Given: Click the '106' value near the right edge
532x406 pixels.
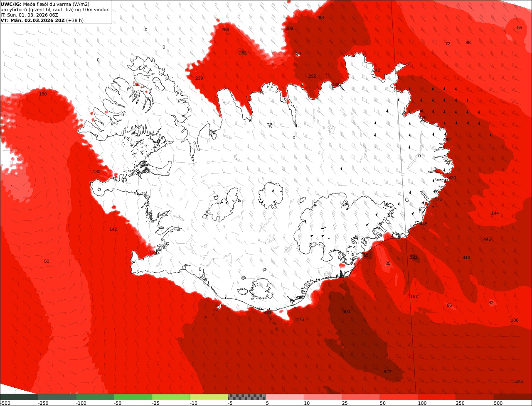Looking at the screenshot, I should pos(515,320).
